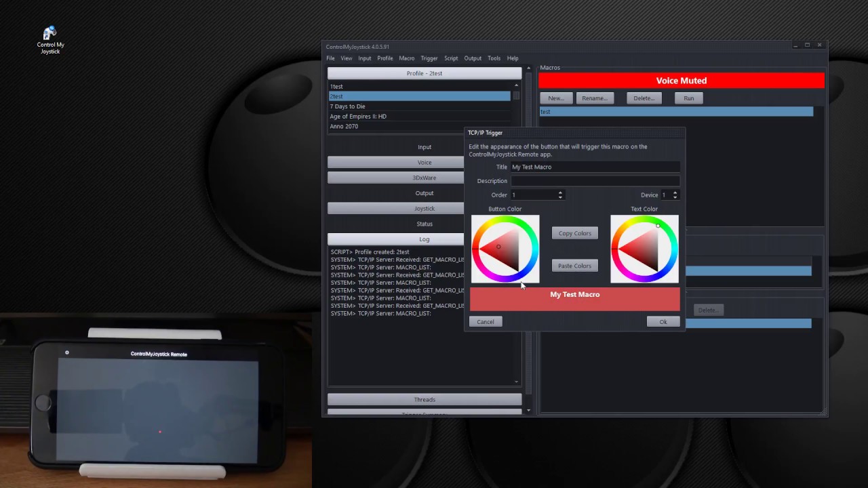Click the Copy Colors button
This screenshot has width=868, height=488.
[x=575, y=233]
